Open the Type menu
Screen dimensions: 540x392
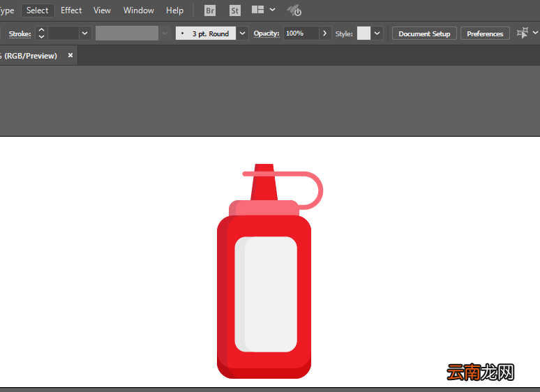(x=7, y=10)
